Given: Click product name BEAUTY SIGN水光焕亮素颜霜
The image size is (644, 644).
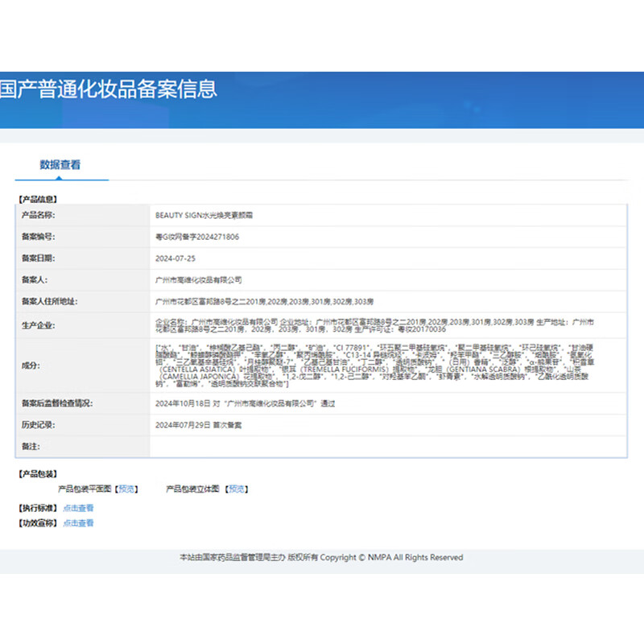Looking at the screenshot, I should tap(204, 216).
